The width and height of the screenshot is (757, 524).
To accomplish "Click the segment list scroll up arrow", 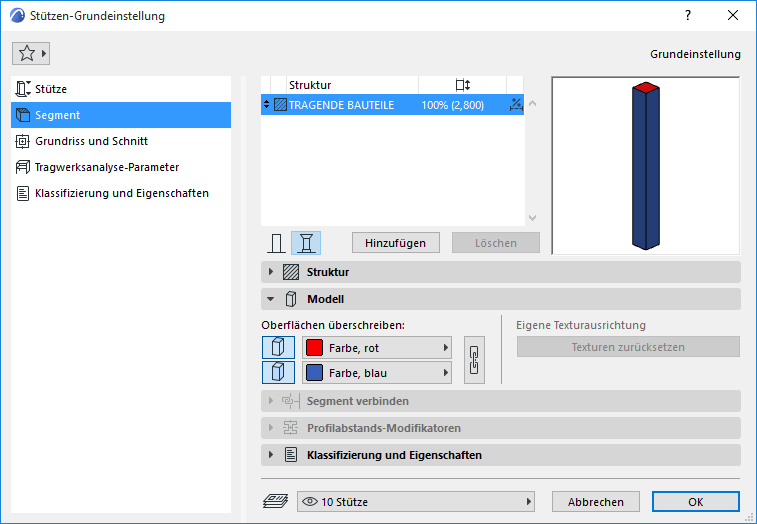I will [533, 103].
